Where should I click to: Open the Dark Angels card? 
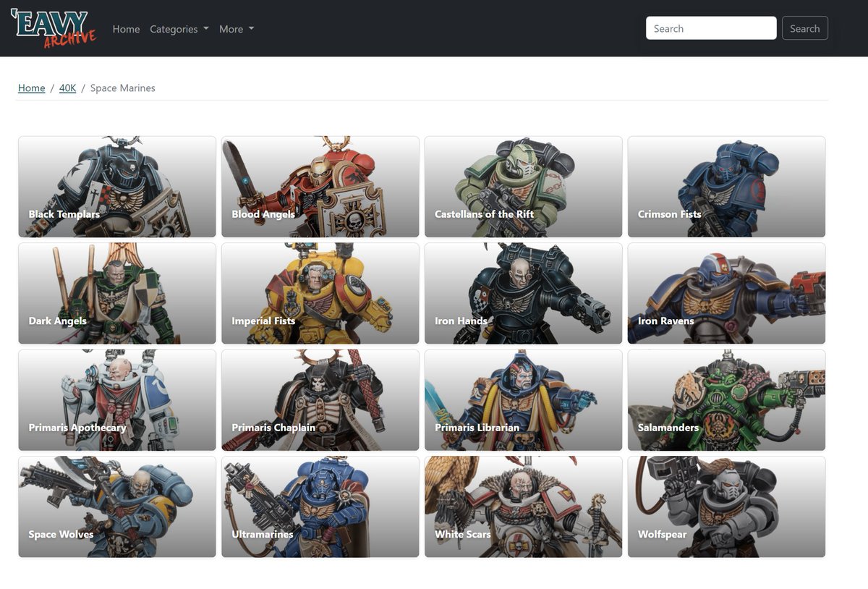tap(117, 293)
